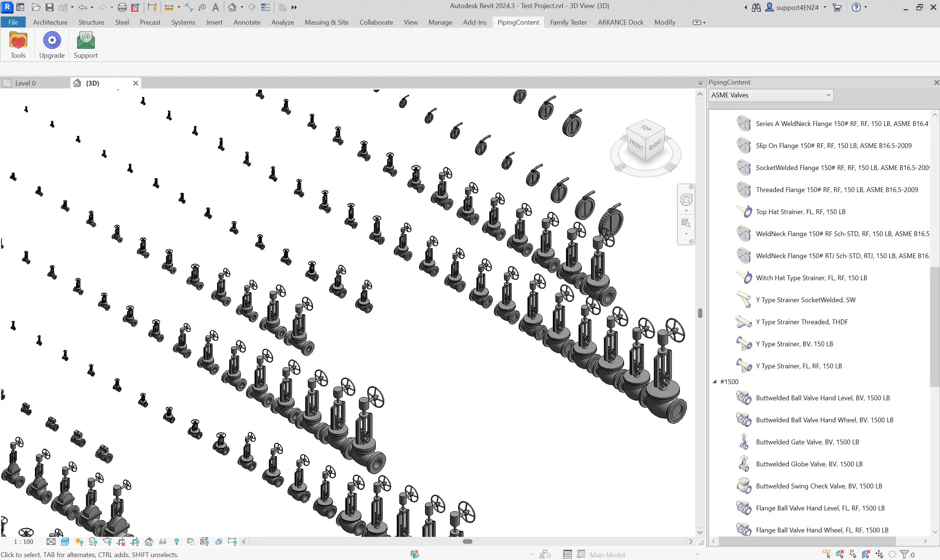The image size is (940, 560).
Task: Toggle Sun Path on/off control
Action: click(79, 542)
